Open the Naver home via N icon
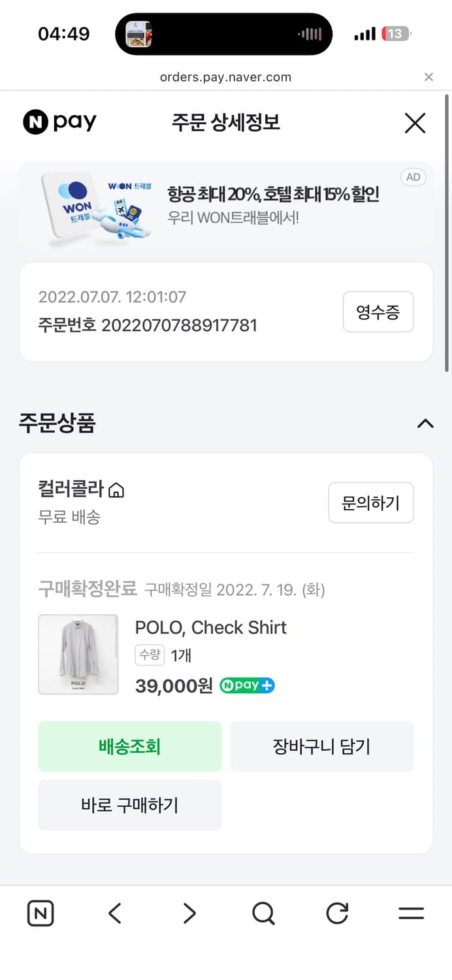Screen dimensions: 452x980 [40, 913]
